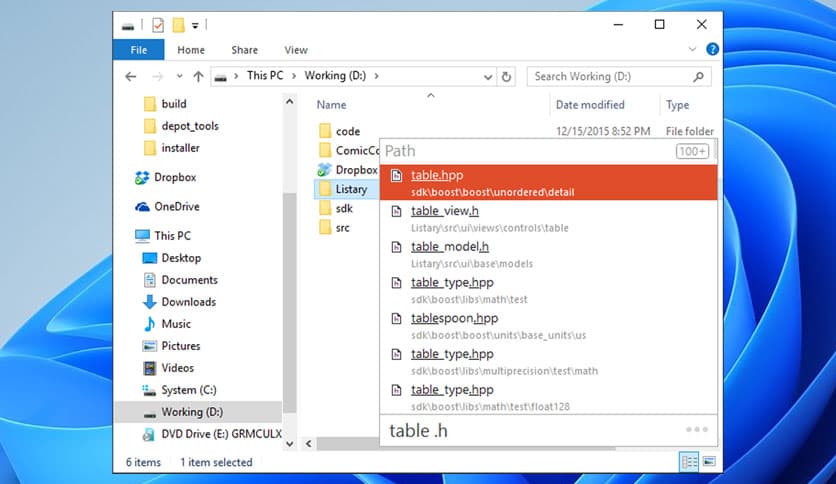The height and width of the screenshot is (484, 836).
Task: Refresh the current folder view
Action: 506,77
